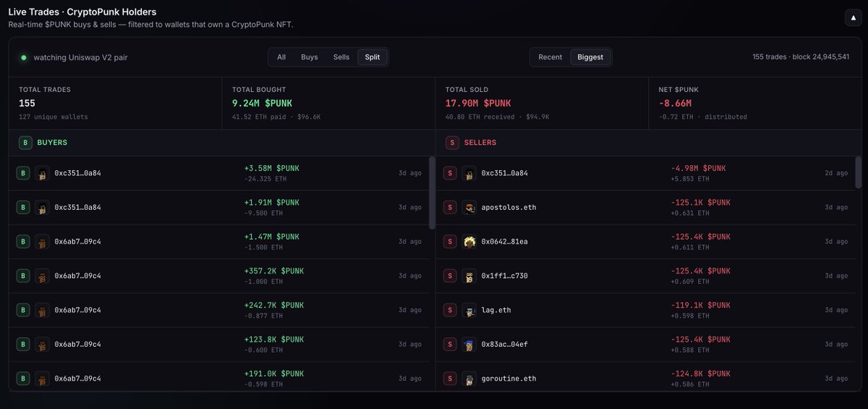Click '41.52 ETH paid · $96.6K' text
868x409 pixels.
coord(275,117)
